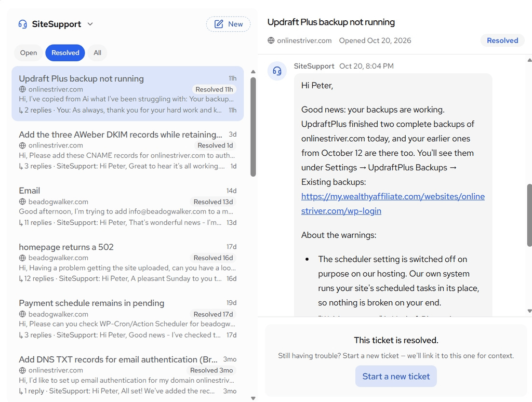Open the Email ticket for beadogwalker.com
The height and width of the screenshot is (402, 532).
[128, 206]
